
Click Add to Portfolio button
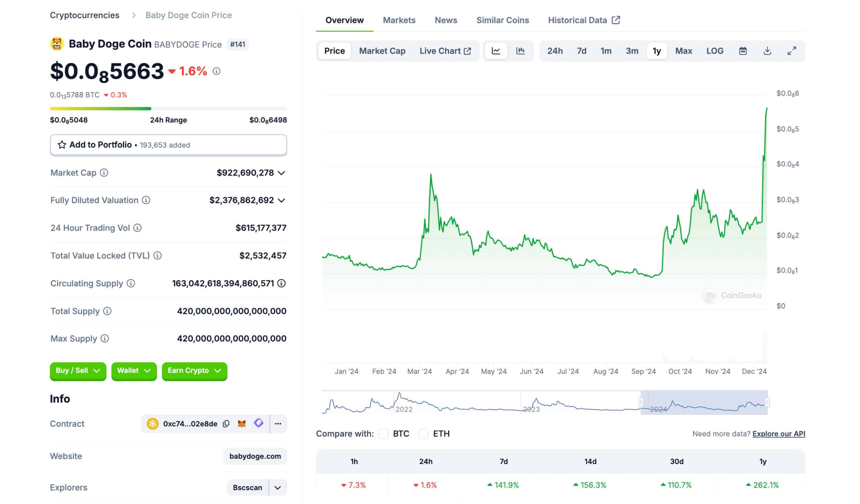[x=169, y=145]
